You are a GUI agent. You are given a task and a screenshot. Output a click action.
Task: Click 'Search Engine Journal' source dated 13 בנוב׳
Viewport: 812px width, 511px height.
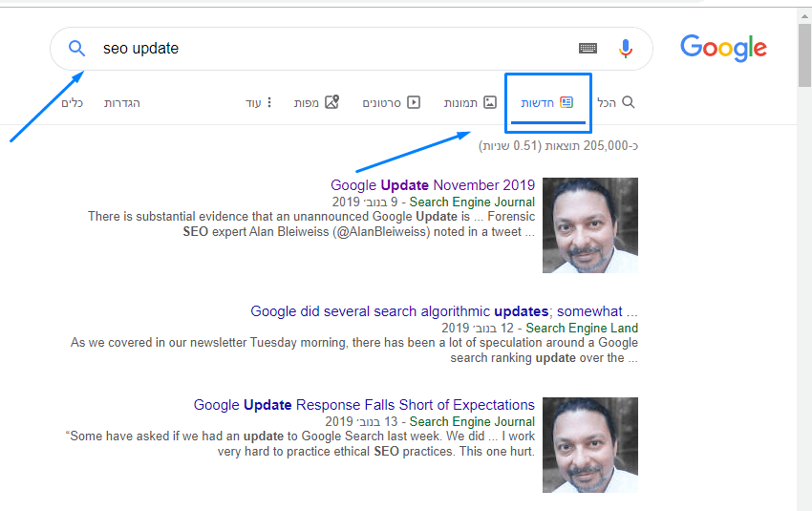pos(472,421)
